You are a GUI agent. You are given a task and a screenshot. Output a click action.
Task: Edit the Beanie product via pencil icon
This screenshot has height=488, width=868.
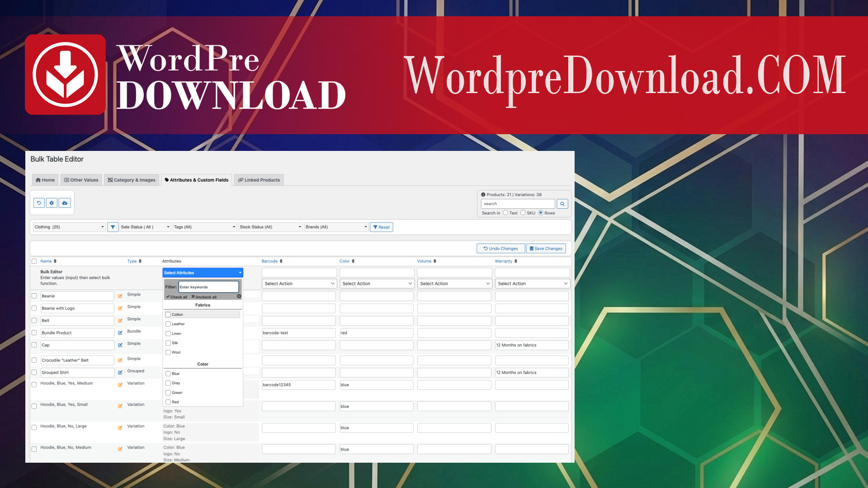pos(120,296)
